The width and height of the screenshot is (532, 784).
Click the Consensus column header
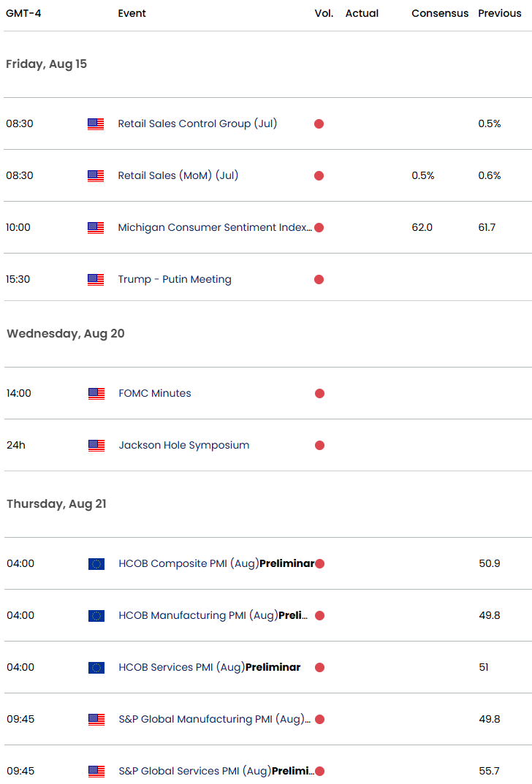[440, 13]
